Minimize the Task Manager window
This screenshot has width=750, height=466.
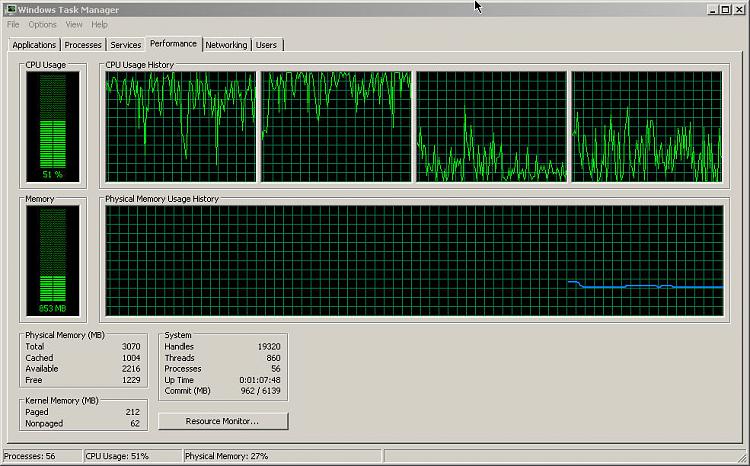tap(713, 10)
